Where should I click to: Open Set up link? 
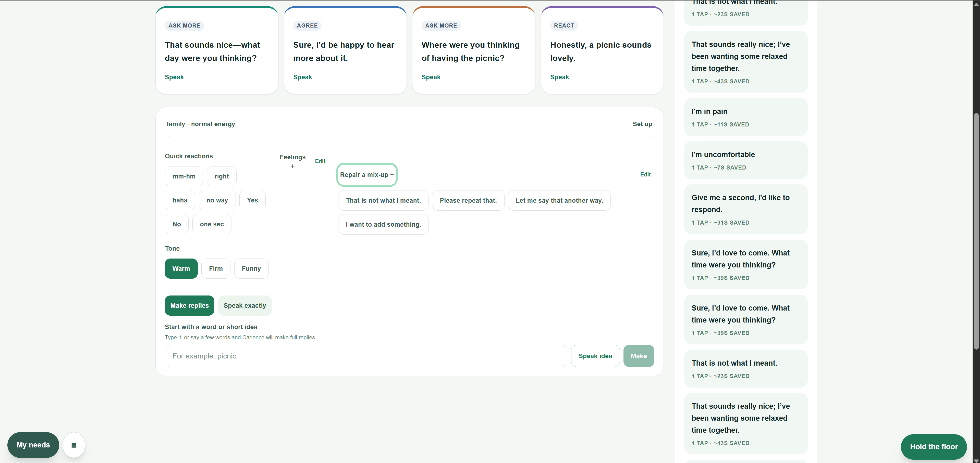[x=642, y=124]
